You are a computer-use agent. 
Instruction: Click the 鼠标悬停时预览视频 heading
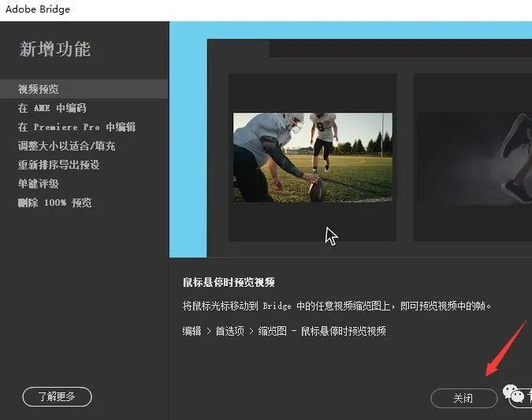tap(229, 282)
